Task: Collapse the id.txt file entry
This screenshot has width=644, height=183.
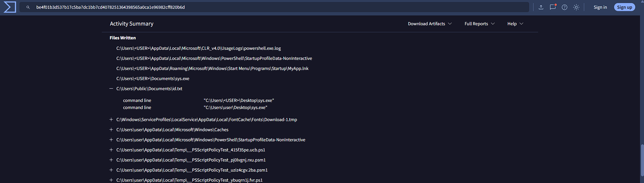Action: point(111,88)
